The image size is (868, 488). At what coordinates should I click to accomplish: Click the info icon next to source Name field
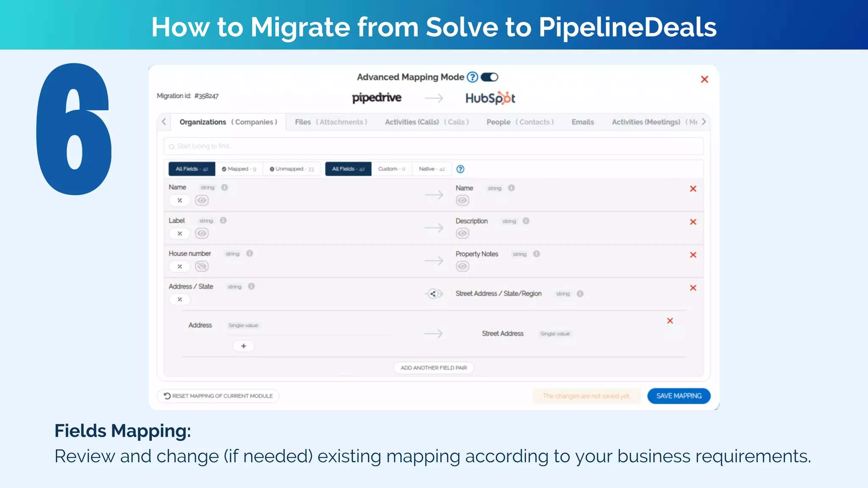225,187
